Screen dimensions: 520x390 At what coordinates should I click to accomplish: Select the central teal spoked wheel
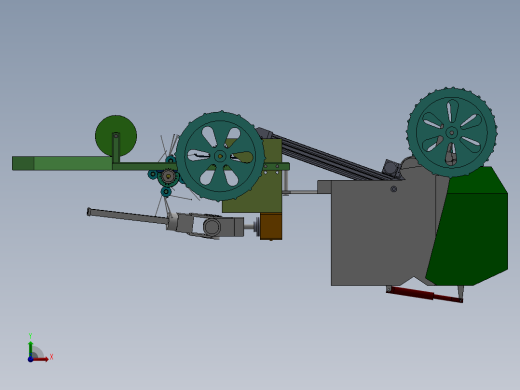tap(220, 156)
